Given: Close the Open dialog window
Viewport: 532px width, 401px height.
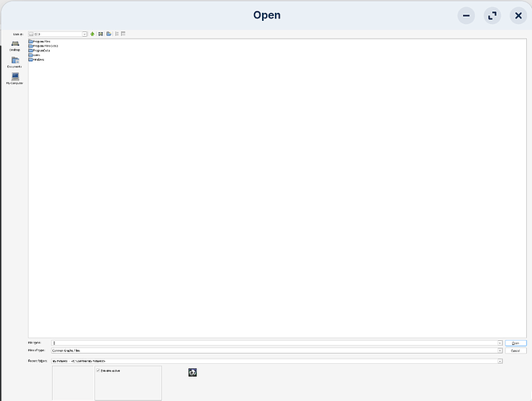Looking at the screenshot, I should pos(518,15).
